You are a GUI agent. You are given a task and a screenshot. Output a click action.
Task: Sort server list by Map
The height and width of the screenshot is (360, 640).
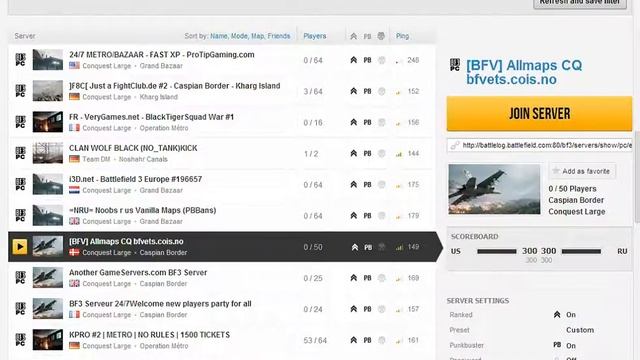(x=257, y=36)
